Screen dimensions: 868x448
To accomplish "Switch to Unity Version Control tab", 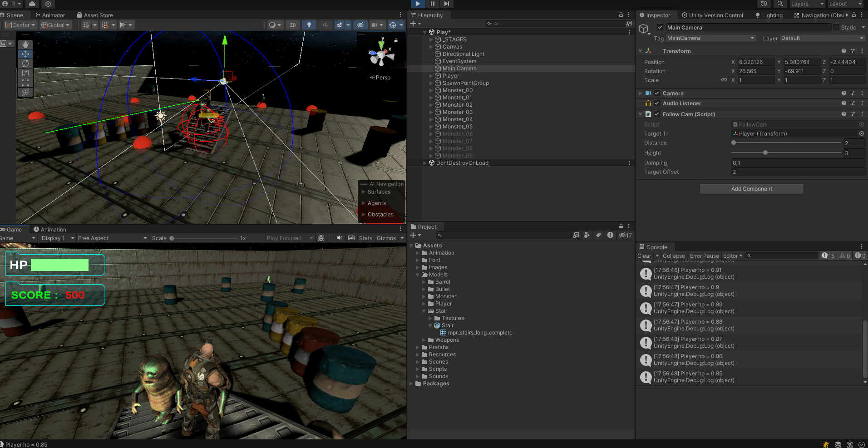I will [x=712, y=15].
